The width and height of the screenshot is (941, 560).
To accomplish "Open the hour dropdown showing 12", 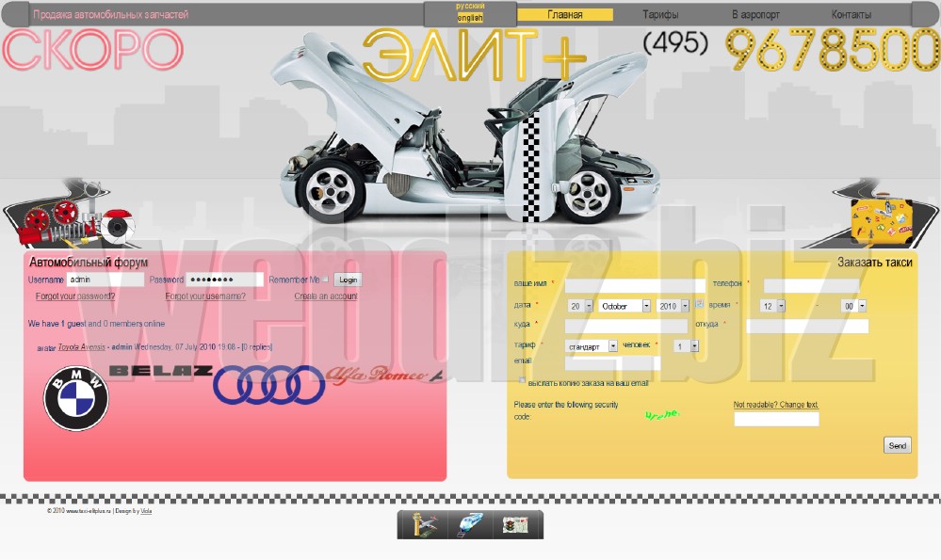I will click(772, 306).
